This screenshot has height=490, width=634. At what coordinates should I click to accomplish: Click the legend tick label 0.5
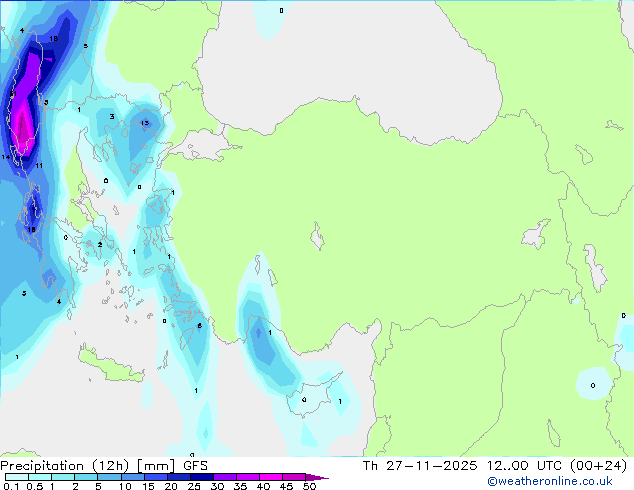click(34, 486)
